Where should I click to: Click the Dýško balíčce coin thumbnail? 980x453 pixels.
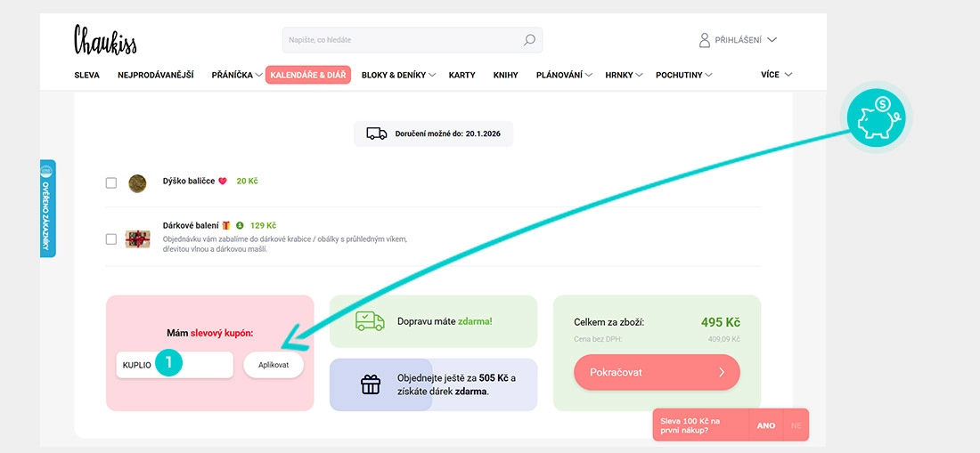137,183
